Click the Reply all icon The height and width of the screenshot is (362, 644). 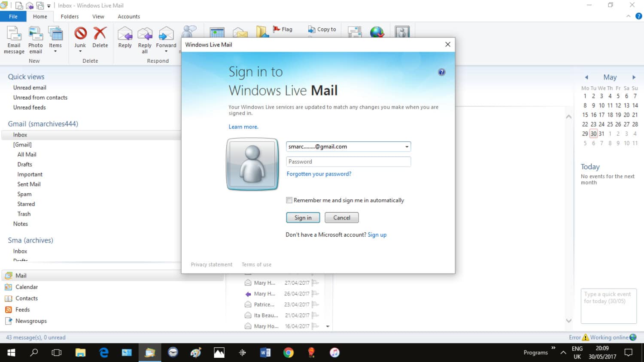(x=145, y=33)
